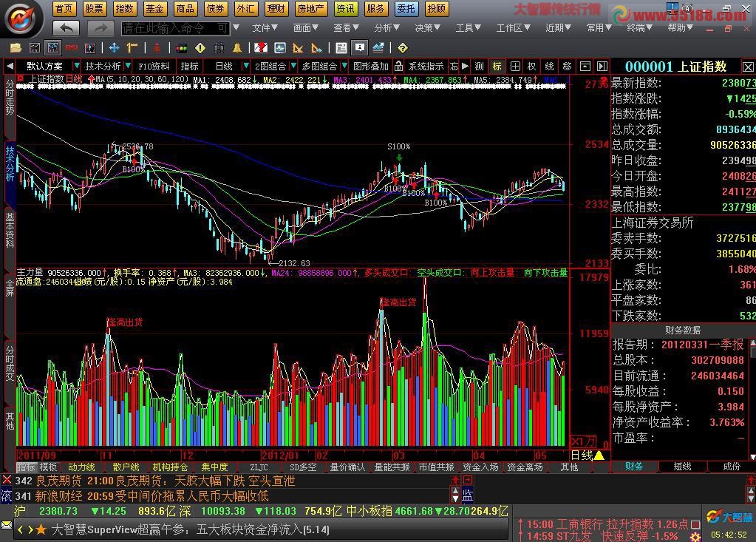Image resolution: width=756 pixels, height=542 pixels.
Task: Click the open folder icon in toolbar
Action: click(x=16, y=48)
